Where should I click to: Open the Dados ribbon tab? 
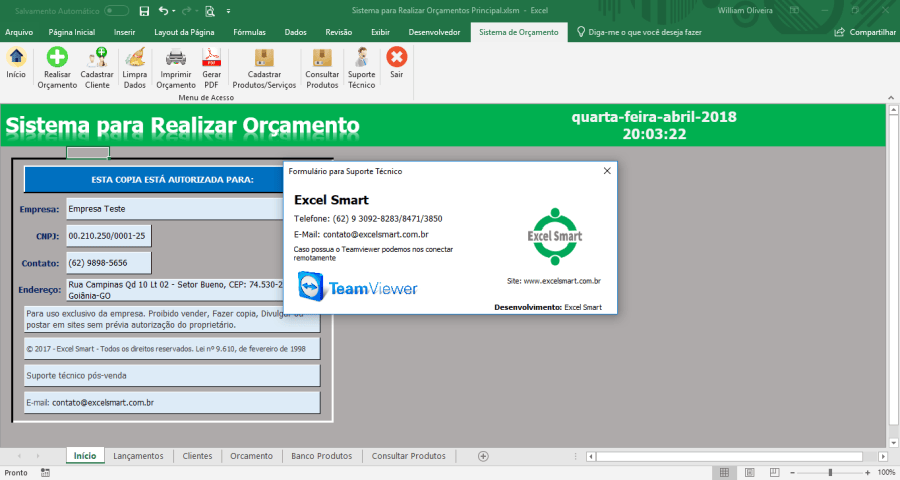coord(296,32)
